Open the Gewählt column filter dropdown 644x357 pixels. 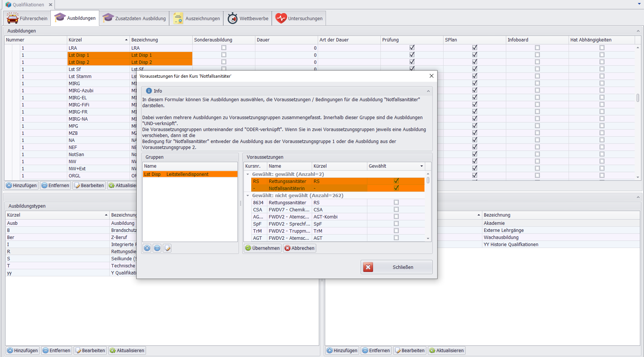421,166
